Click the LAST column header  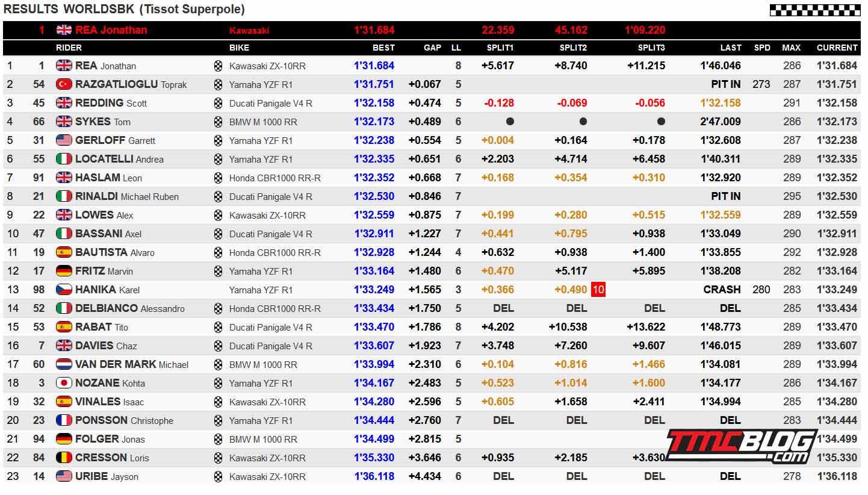731,48
